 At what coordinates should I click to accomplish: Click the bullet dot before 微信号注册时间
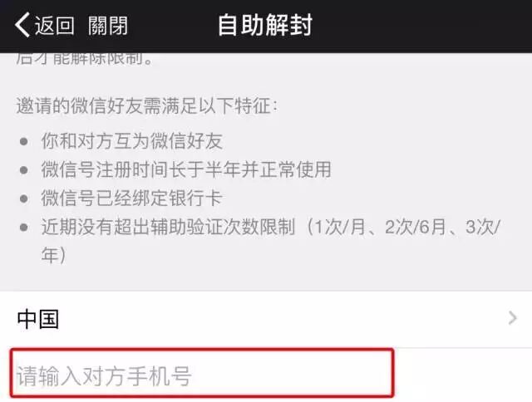pyautogui.click(x=24, y=169)
